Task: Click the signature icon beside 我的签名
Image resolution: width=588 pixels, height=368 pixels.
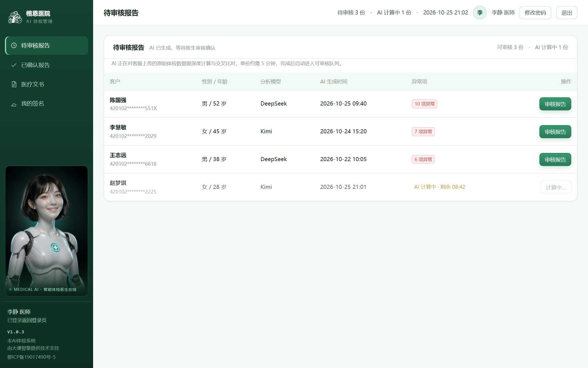Action: [14, 104]
